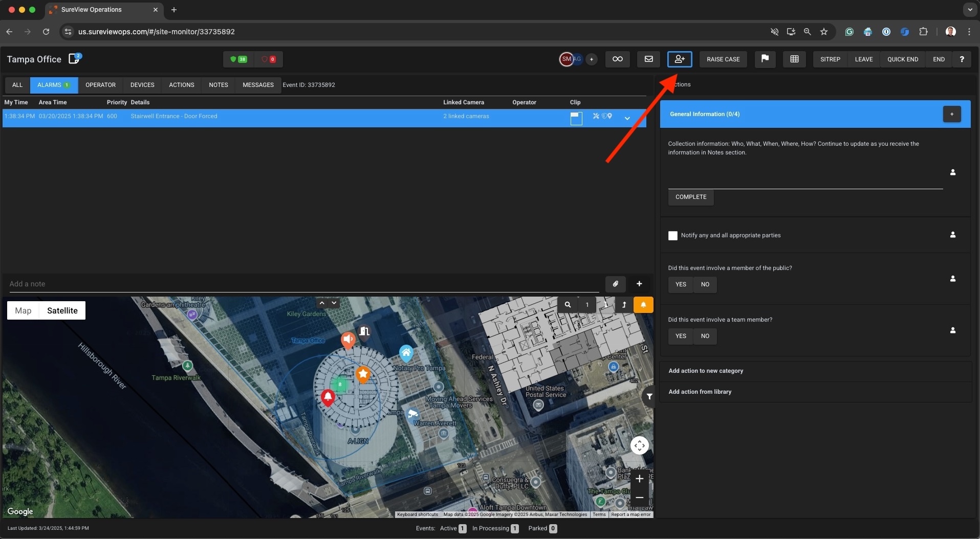Viewport: 980px width, 539px height.
Task: Click the map search magnifier button
Action: (x=568, y=305)
